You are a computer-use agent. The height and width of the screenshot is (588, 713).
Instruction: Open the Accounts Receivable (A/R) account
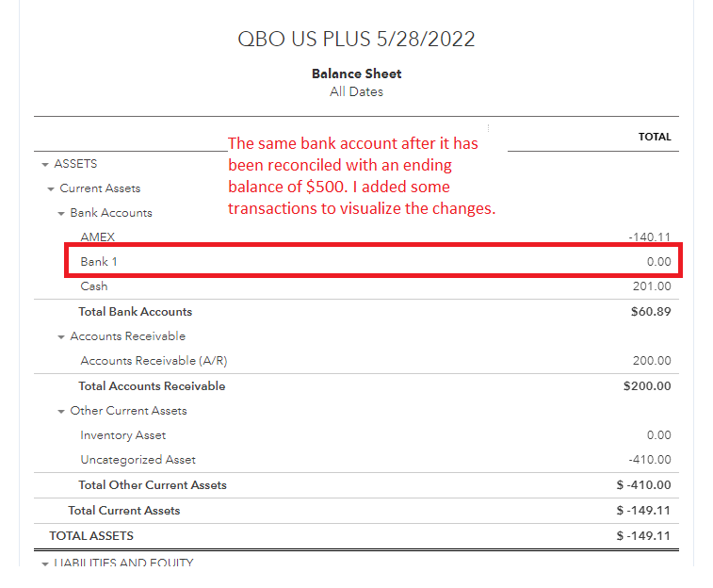pyautogui.click(x=154, y=361)
